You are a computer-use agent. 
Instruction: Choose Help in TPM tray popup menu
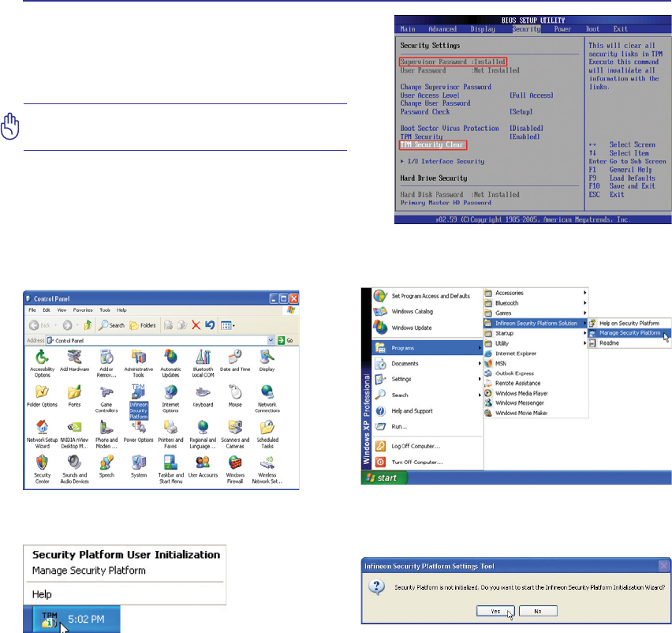pyautogui.click(x=42, y=594)
